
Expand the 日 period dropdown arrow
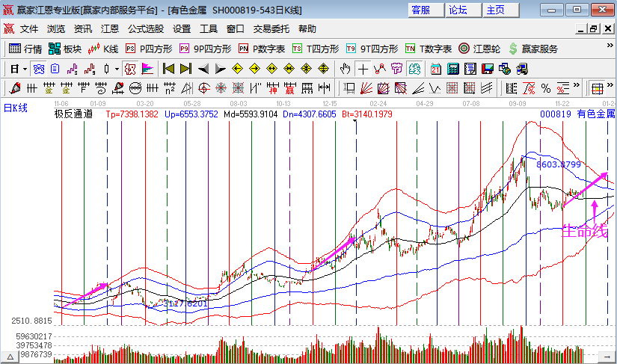(25, 70)
